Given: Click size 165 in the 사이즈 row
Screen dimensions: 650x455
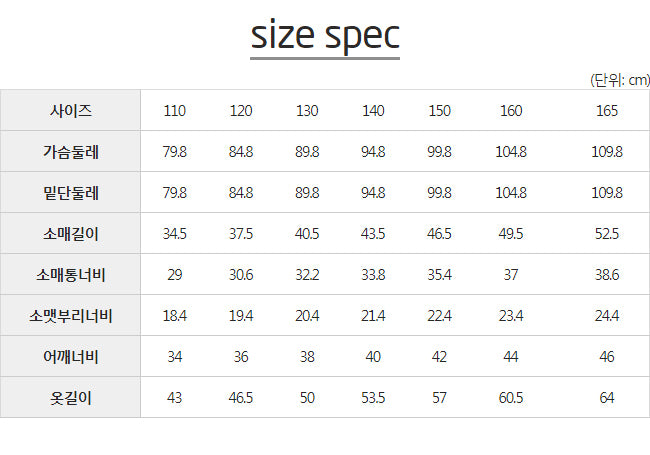Looking at the screenshot, I should [607, 111].
